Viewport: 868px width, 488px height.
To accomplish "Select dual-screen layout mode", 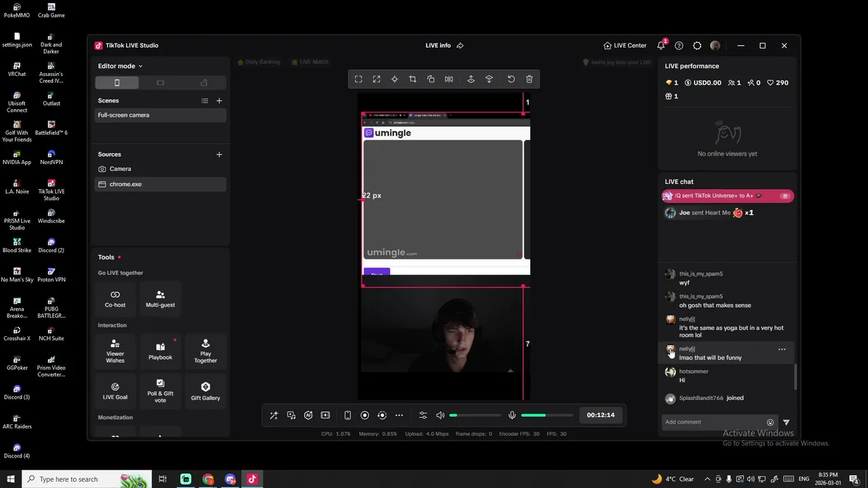I will click(204, 83).
